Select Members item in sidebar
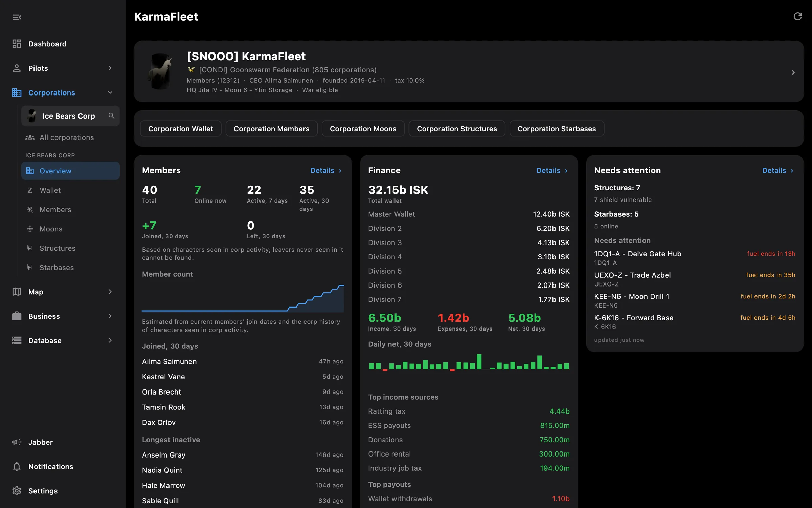Image resolution: width=812 pixels, height=508 pixels. click(x=70, y=209)
